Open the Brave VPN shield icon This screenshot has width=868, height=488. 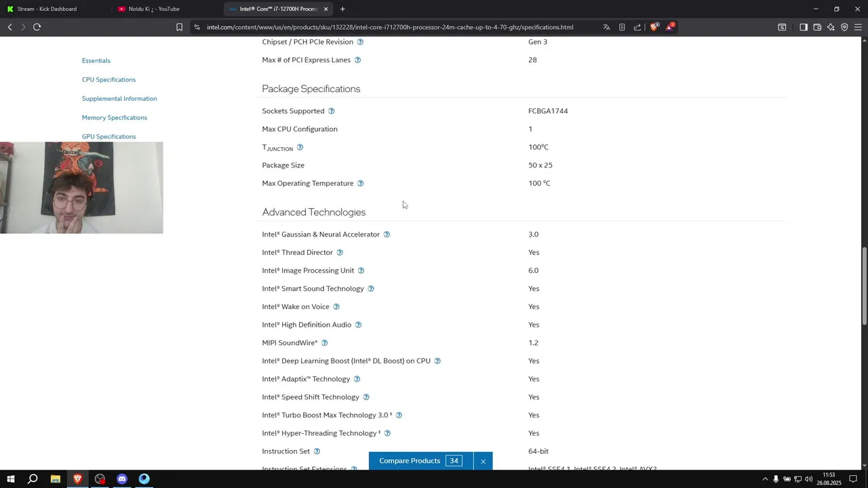[844, 27]
